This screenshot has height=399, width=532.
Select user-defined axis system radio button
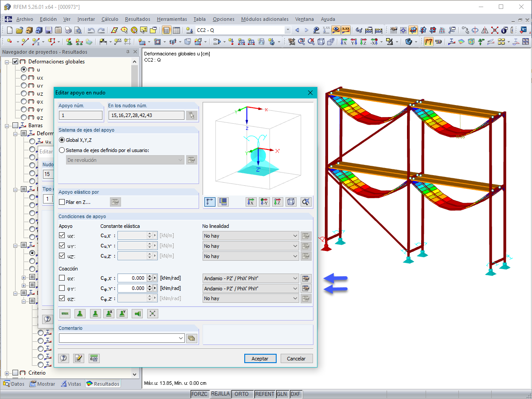[x=62, y=150]
